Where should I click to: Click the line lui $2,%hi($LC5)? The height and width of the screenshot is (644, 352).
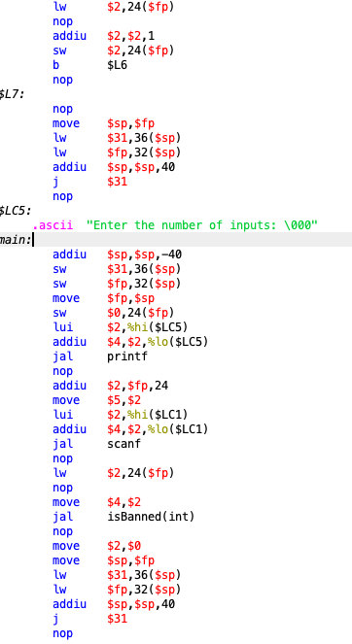coord(120,327)
